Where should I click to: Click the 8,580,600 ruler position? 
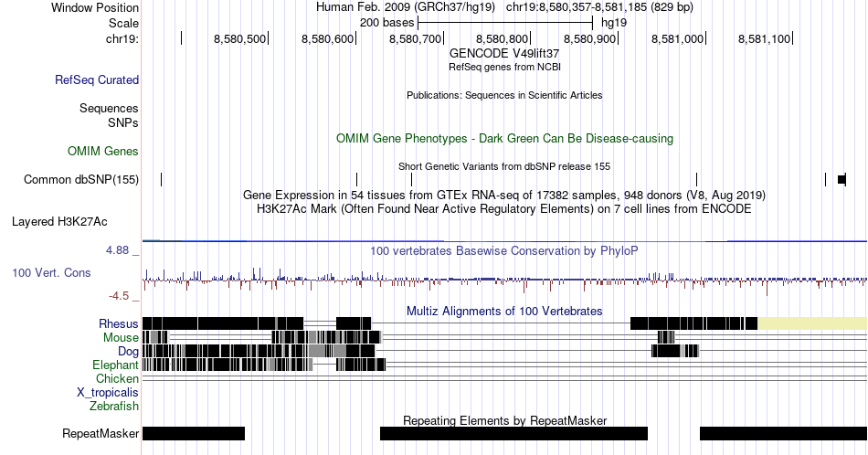pyautogui.click(x=328, y=38)
